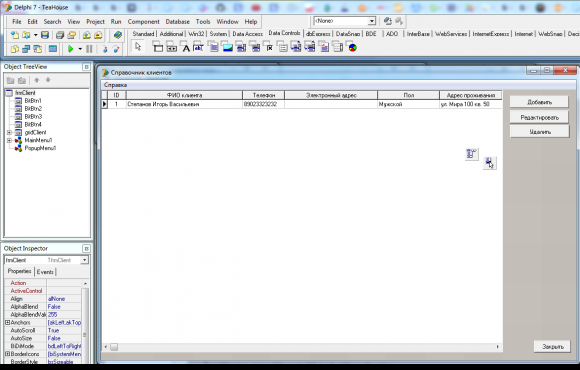This screenshot has height=370, width=580.
Task: Expand the Anchors property
Action: (7, 323)
